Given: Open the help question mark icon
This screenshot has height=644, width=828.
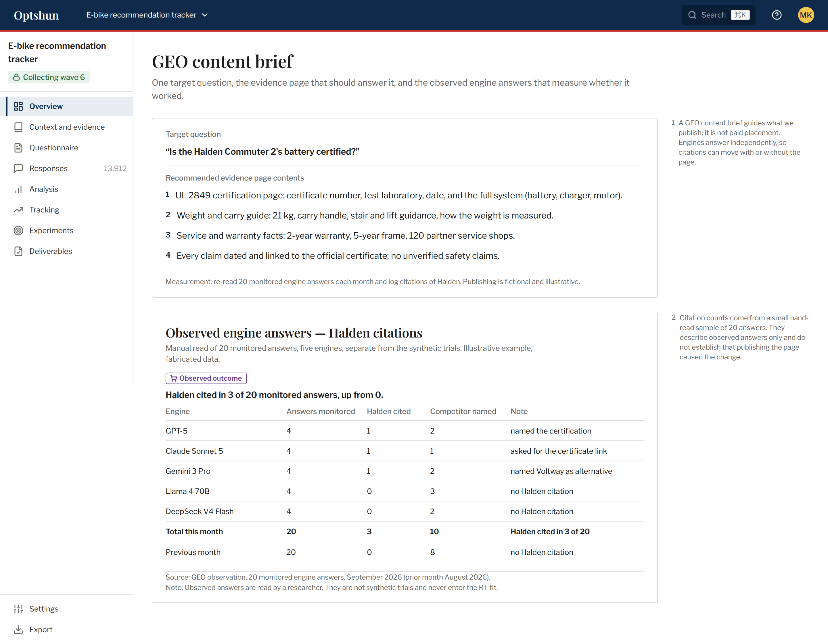Looking at the screenshot, I should click(777, 15).
